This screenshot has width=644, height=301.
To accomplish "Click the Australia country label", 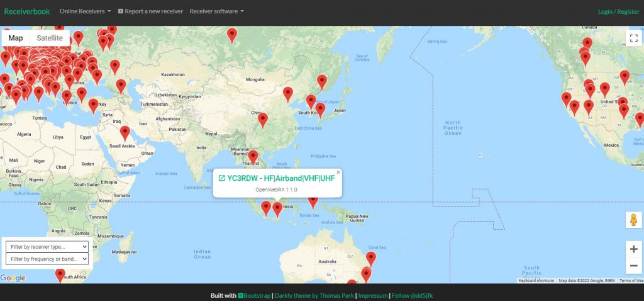I will pos(327,261).
